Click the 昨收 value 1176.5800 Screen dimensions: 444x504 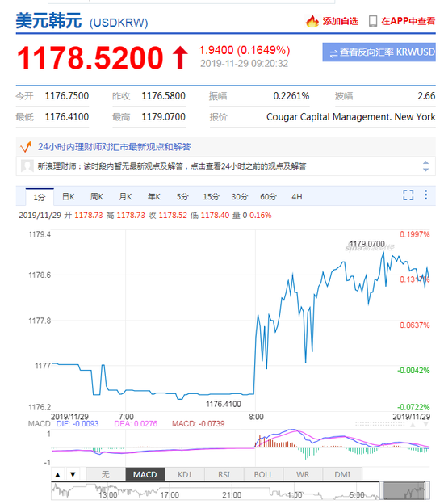pos(164,96)
